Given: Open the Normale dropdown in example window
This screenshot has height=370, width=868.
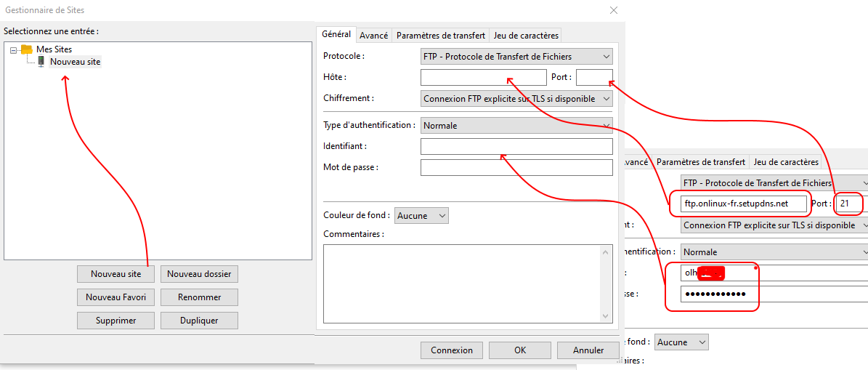Looking at the screenshot, I should coord(774,252).
